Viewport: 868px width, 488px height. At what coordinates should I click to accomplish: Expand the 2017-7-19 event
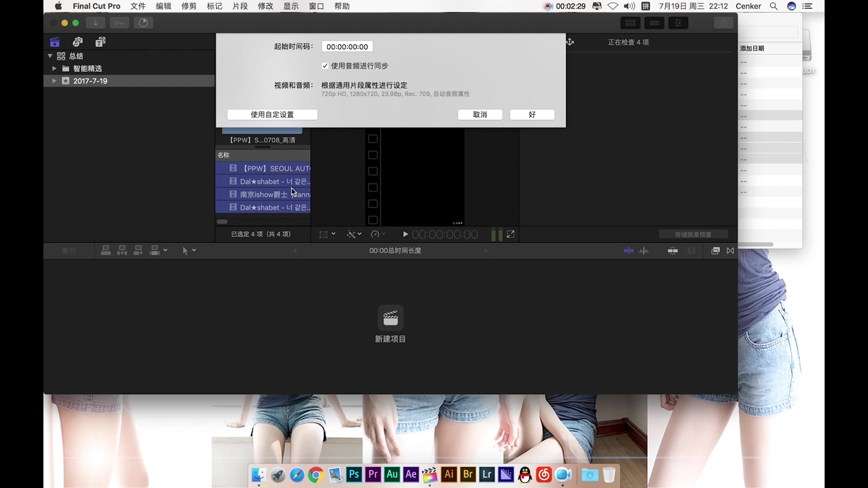(x=54, y=81)
